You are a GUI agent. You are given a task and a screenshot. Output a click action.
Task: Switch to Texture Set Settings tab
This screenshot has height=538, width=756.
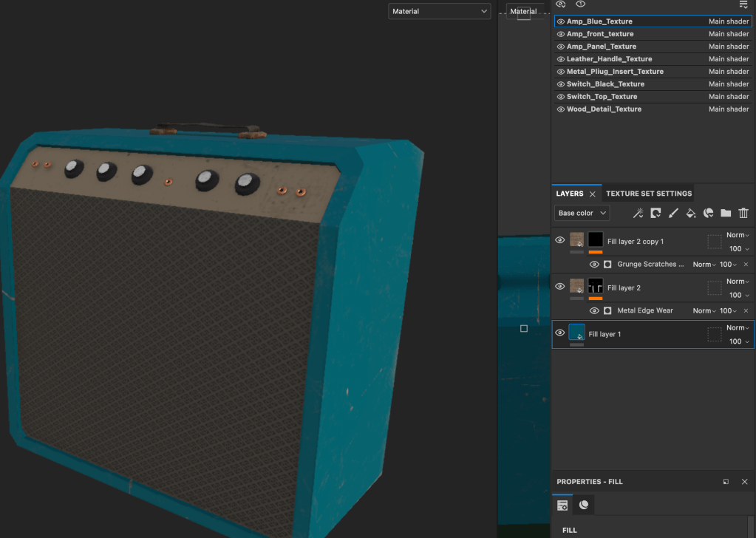coord(649,194)
